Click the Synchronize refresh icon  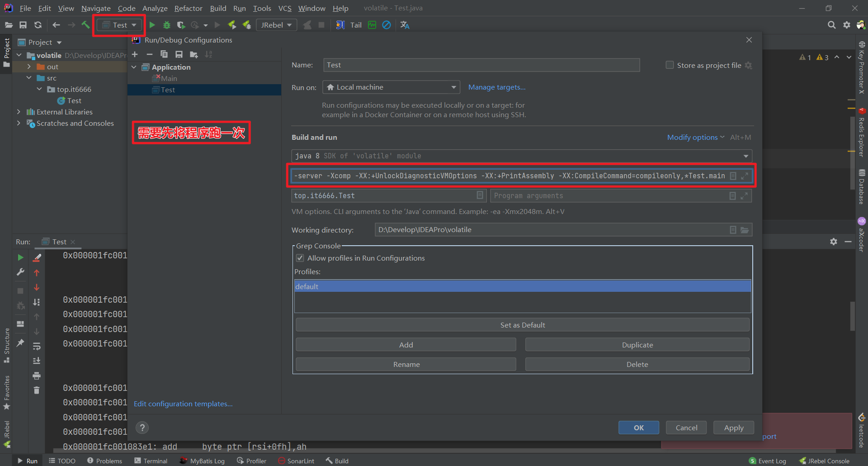tap(38, 25)
